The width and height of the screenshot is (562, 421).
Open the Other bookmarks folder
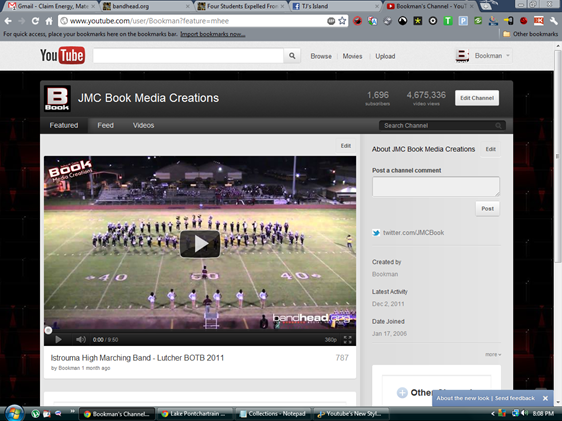530,34
